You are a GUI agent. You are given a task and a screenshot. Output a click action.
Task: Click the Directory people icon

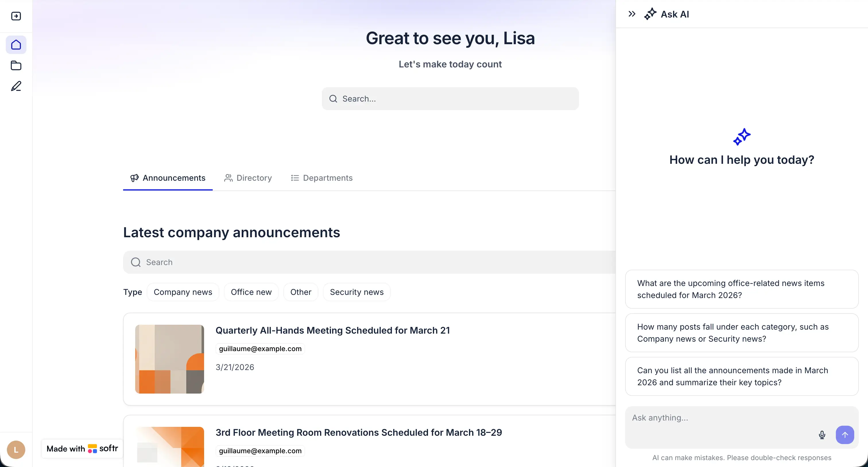(x=228, y=178)
